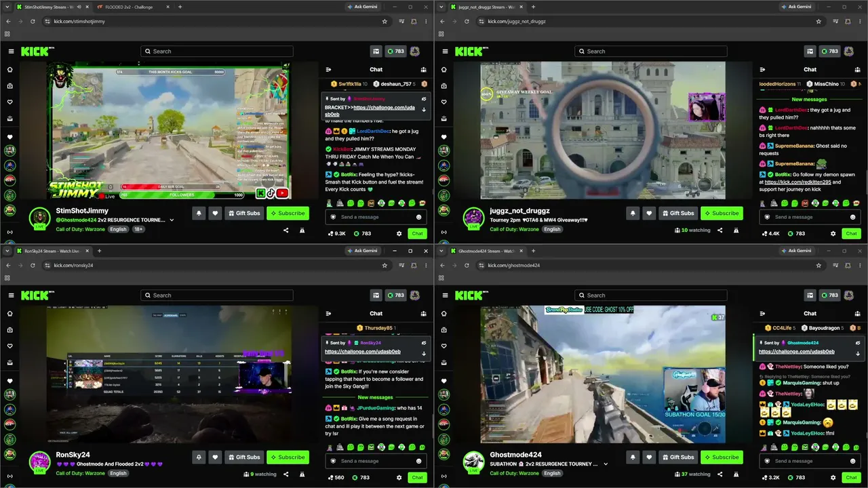Report the juggz_not_druggz stream
This screenshot has width=868, height=488.
[x=736, y=230]
